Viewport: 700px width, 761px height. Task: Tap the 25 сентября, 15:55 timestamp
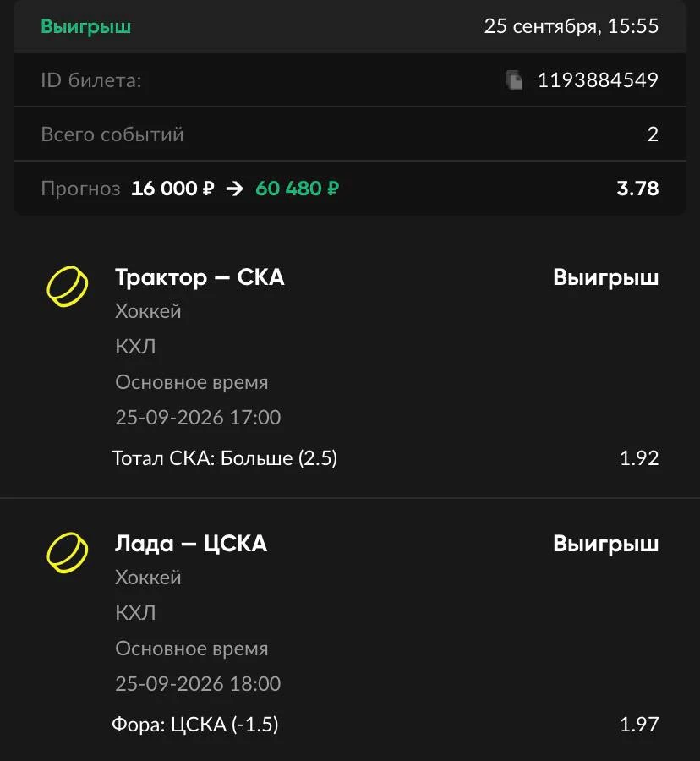(x=571, y=26)
